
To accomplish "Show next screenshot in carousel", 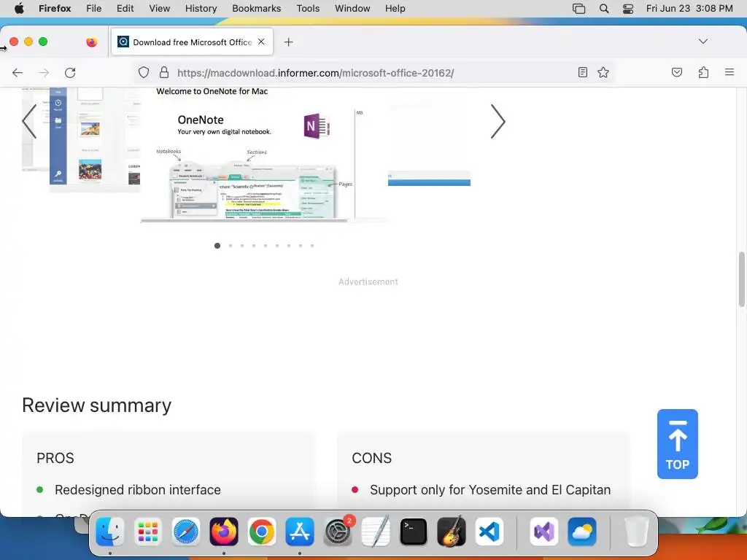I will tap(498, 122).
